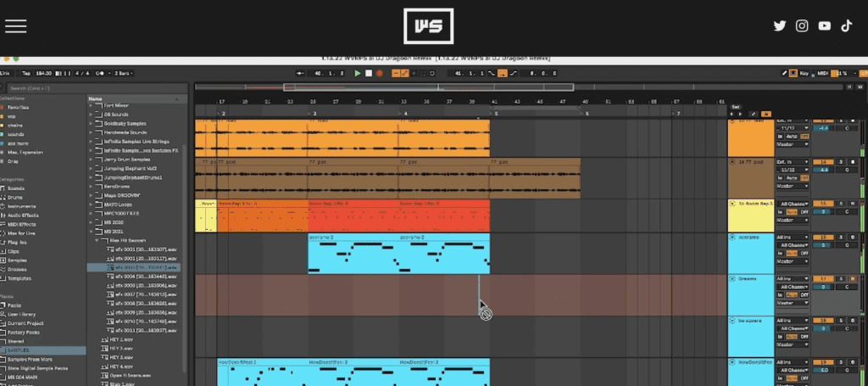Toggle track 14 activator button
Image resolution: width=868 pixels, height=386 pixels.
click(x=822, y=162)
